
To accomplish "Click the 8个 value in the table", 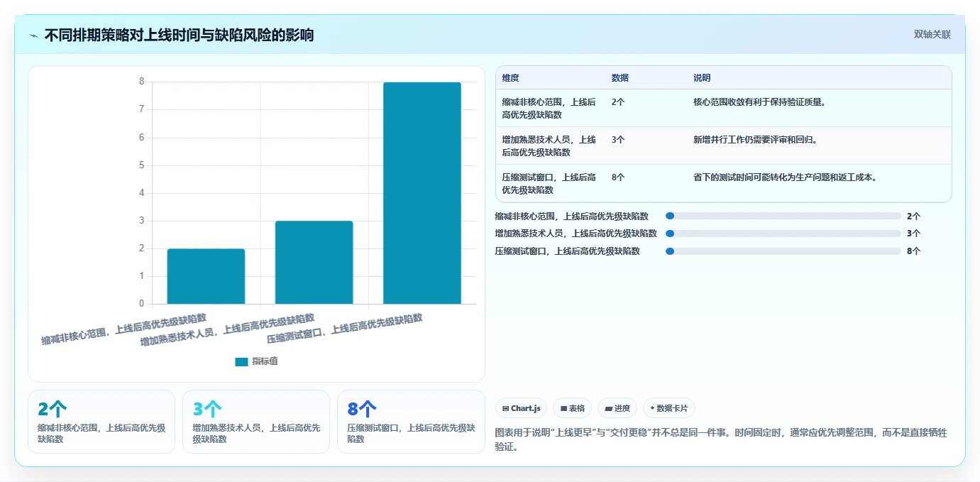I will pyautogui.click(x=617, y=177).
